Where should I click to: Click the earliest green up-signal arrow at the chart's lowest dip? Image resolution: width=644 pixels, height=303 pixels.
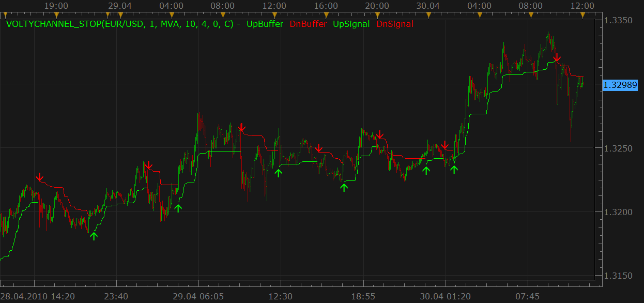(x=94, y=236)
